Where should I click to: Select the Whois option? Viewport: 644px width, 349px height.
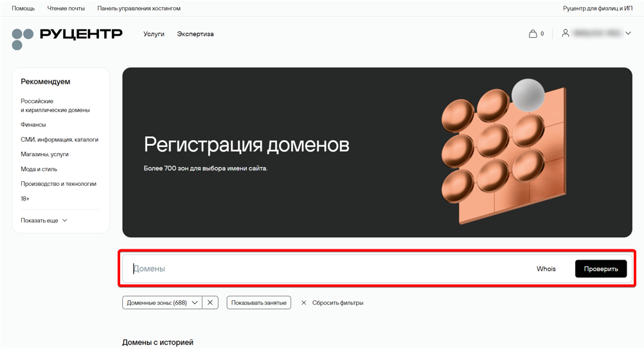point(546,269)
